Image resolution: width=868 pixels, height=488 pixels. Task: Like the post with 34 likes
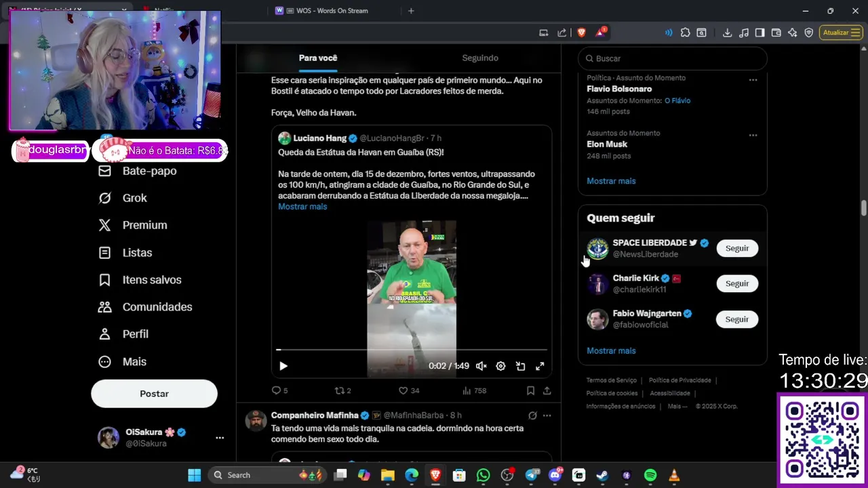tap(408, 390)
